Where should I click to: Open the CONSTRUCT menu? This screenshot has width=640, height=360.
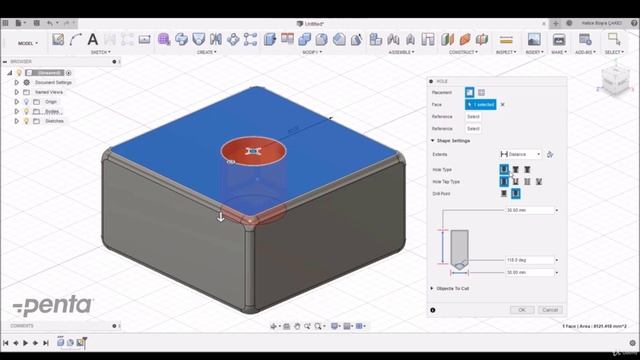click(463, 52)
